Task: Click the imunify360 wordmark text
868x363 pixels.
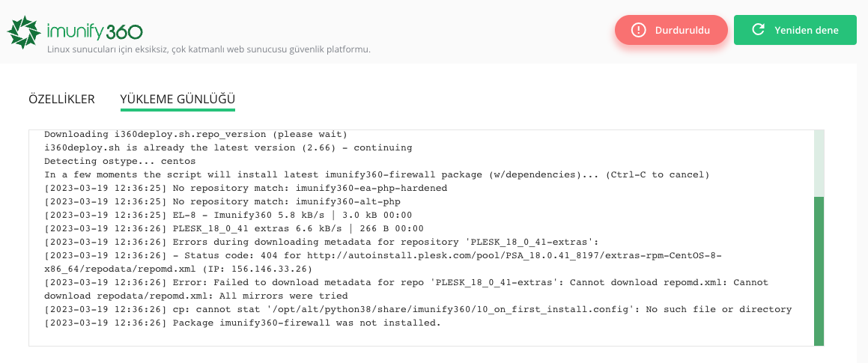Action: (x=95, y=30)
